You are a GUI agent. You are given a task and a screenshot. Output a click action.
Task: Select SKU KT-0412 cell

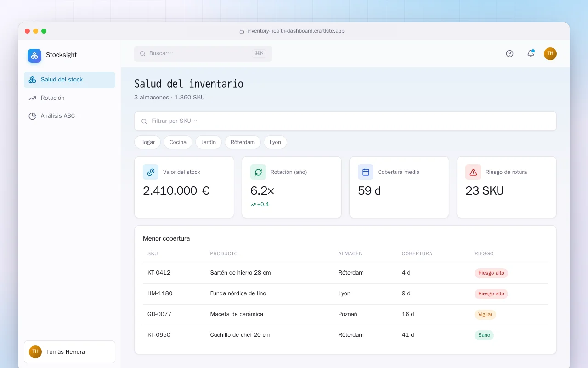(x=159, y=273)
